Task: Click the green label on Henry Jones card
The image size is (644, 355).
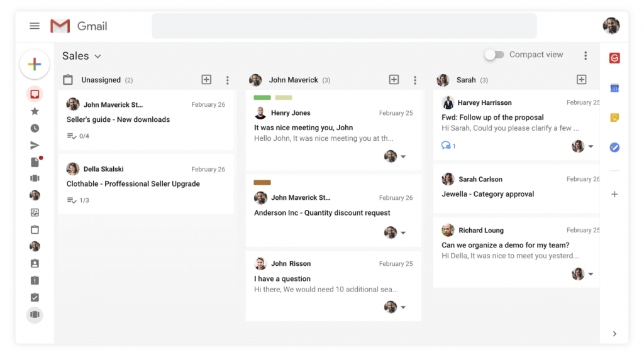Action: 262,97
